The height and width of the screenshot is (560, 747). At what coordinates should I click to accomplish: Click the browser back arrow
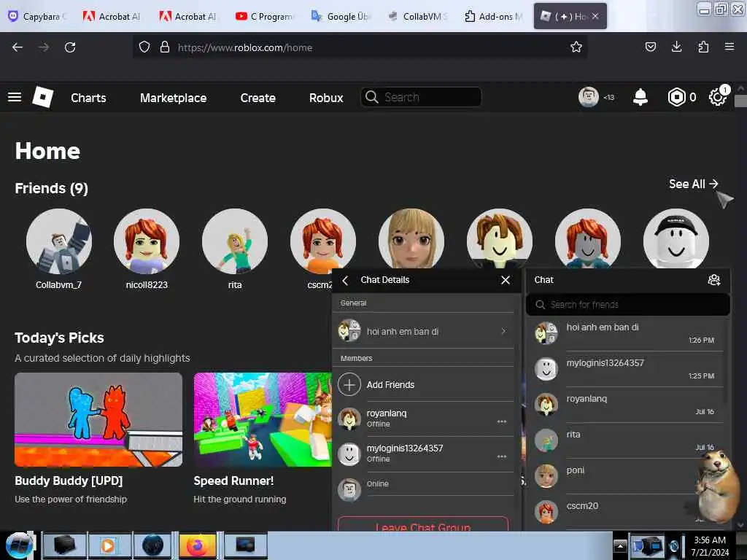tap(18, 47)
